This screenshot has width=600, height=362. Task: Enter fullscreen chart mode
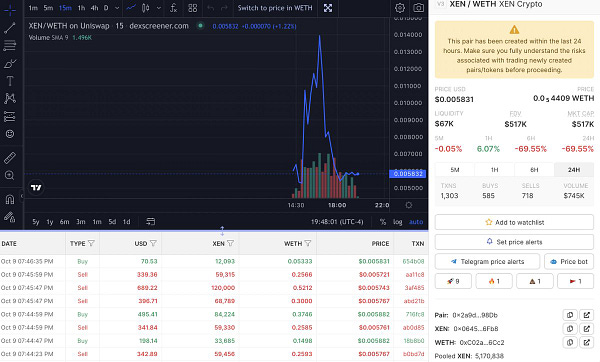click(x=328, y=8)
